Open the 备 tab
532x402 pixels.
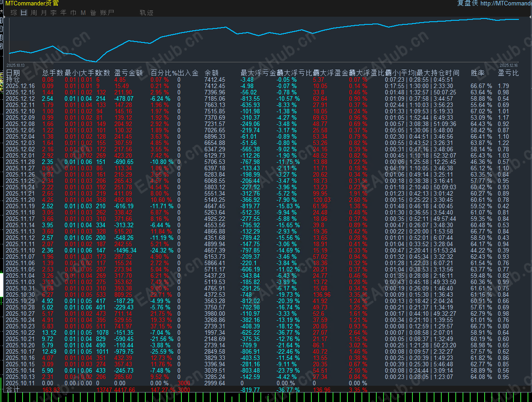coord(93,13)
